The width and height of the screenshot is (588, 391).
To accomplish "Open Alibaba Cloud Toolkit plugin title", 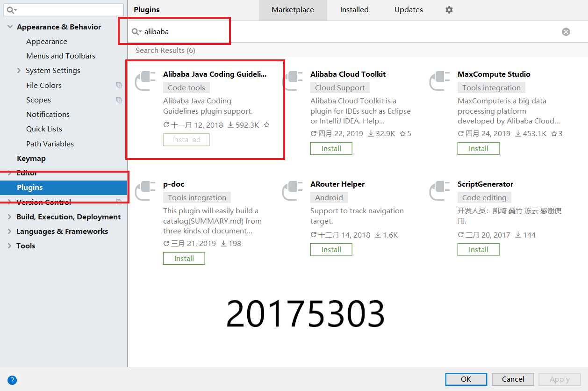I will pyautogui.click(x=348, y=74).
